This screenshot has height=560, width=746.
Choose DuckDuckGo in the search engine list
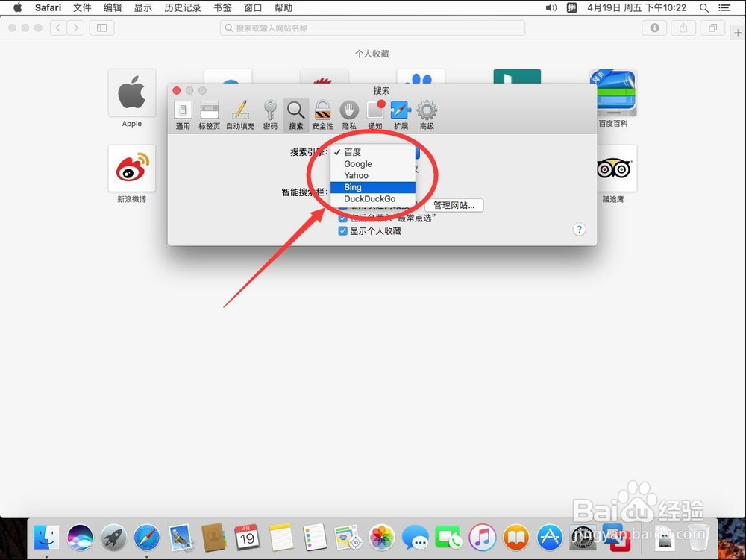(x=373, y=198)
